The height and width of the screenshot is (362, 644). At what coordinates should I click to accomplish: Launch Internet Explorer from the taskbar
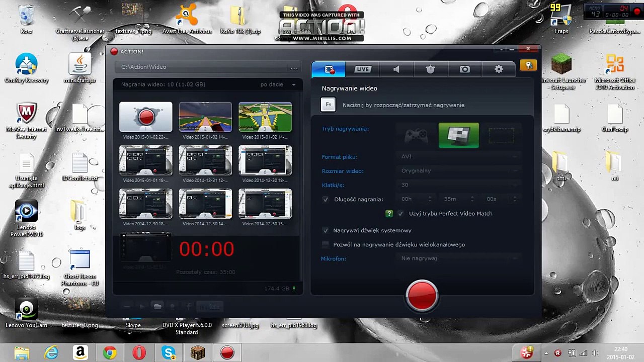point(51,353)
